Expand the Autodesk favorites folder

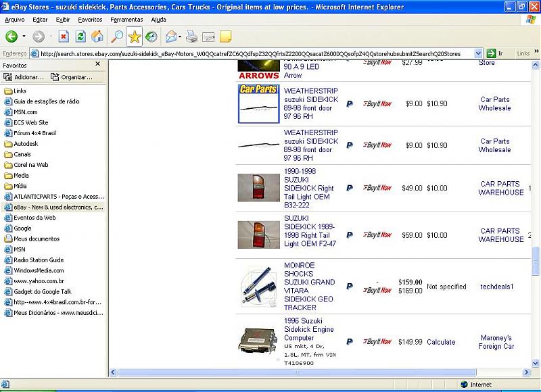tap(21, 144)
